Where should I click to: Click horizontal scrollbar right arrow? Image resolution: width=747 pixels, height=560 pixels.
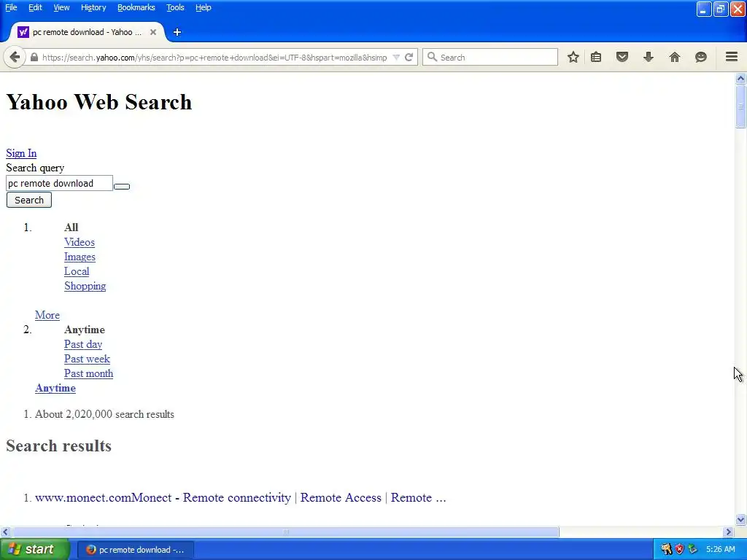click(x=729, y=532)
